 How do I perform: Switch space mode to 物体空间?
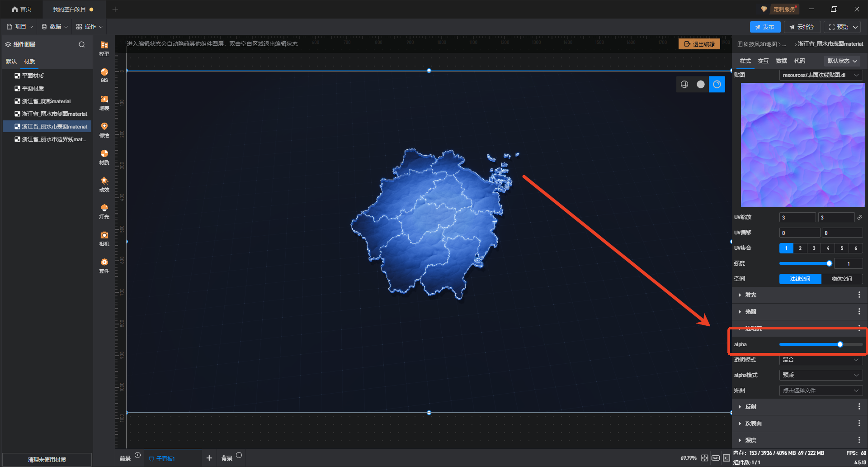[841, 279]
